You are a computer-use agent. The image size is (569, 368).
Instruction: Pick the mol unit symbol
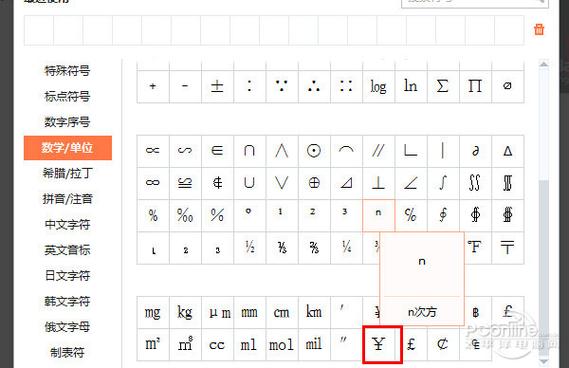[281, 344]
